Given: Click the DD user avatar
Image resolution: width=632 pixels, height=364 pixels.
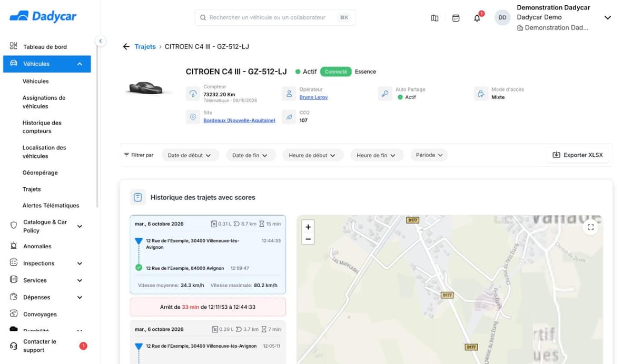Looking at the screenshot, I should tap(502, 17).
